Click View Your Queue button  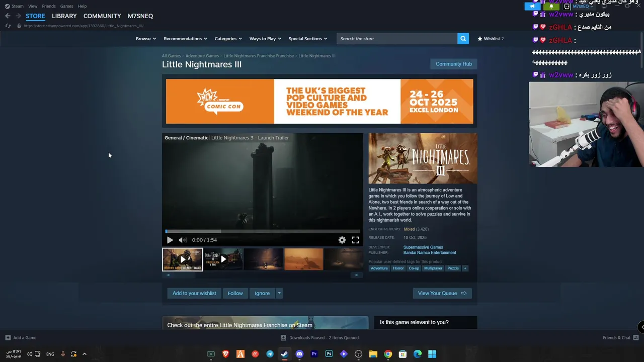click(442, 293)
